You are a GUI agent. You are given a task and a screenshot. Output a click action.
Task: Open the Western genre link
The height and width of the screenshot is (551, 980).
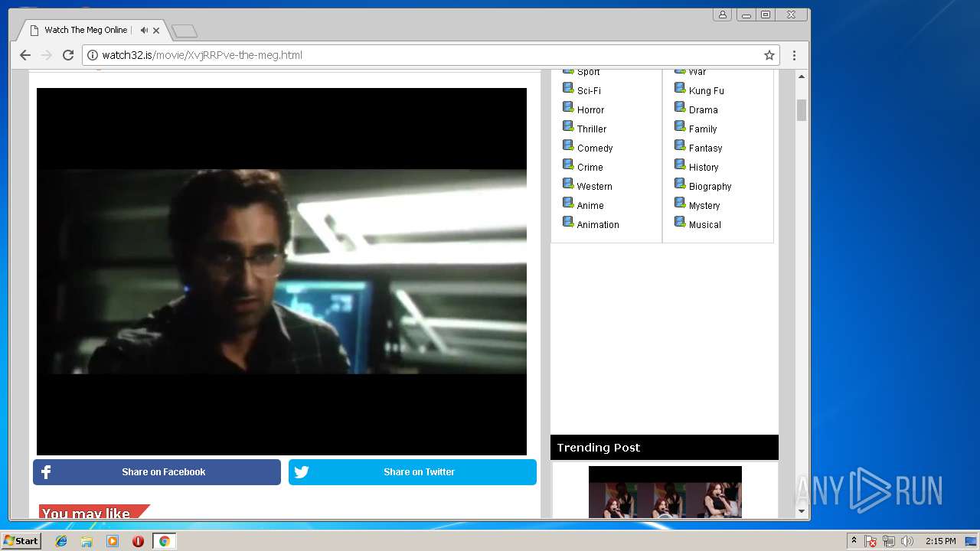point(594,187)
